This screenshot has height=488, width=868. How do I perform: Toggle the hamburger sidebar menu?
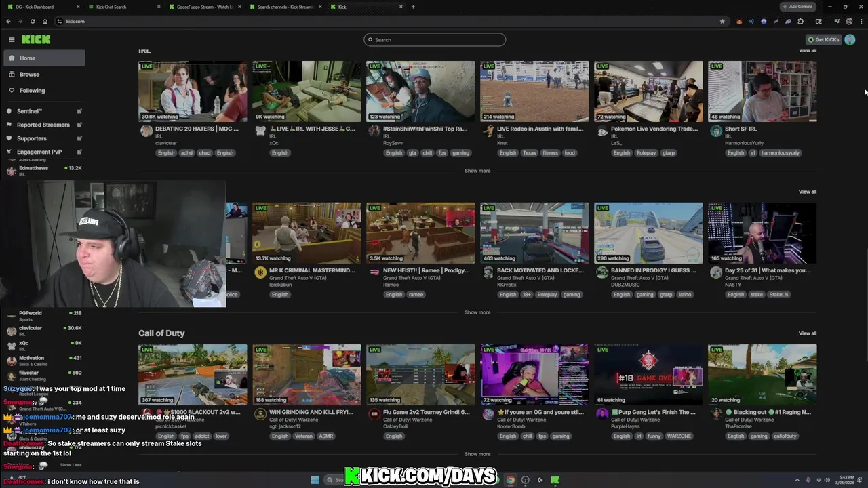coord(12,39)
